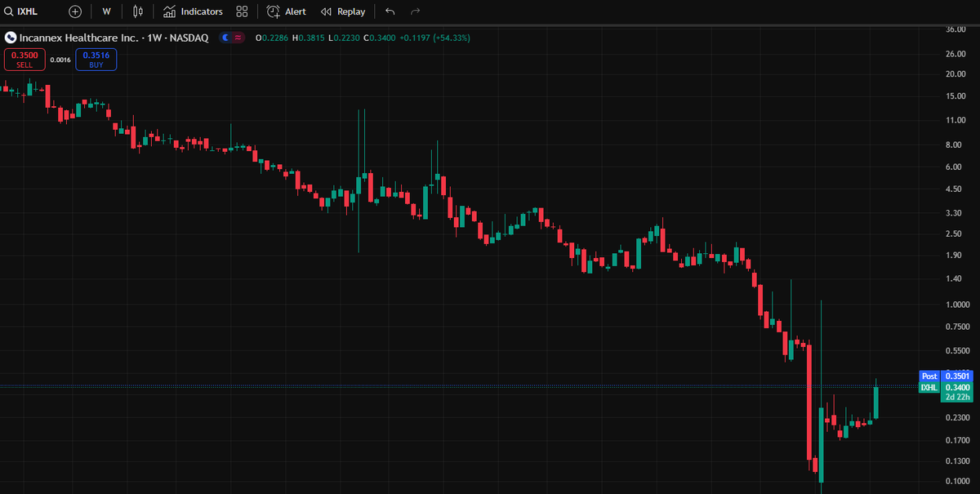Click the 0.3516 BUY button
Viewport: 980px width, 494px height.
96,60
